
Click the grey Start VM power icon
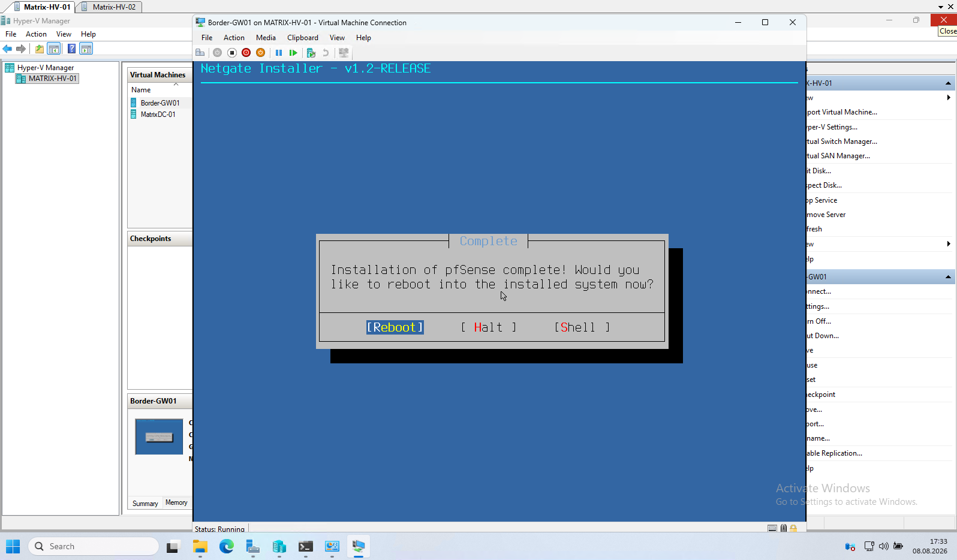click(x=217, y=53)
